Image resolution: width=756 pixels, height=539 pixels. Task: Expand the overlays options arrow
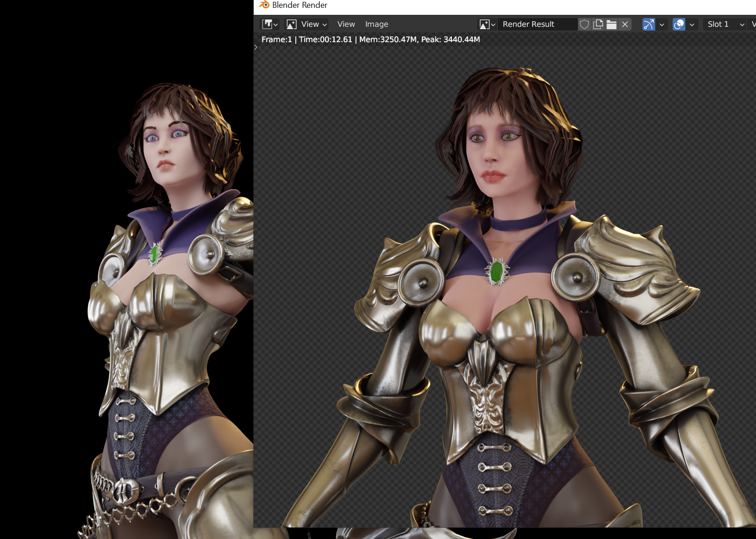click(692, 24)
